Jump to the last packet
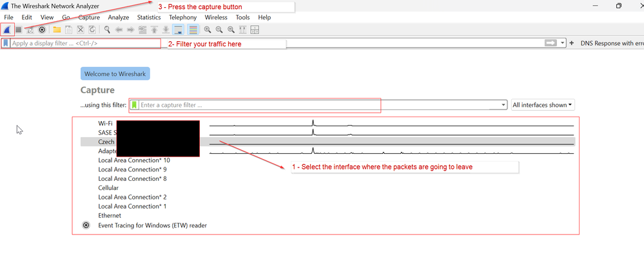Screen dimensions: 644x264 (x=166, y=30)
